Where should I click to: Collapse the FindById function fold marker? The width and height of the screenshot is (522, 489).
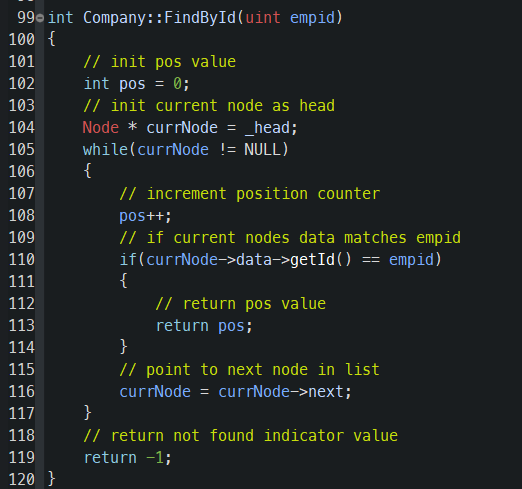point(40,18)
